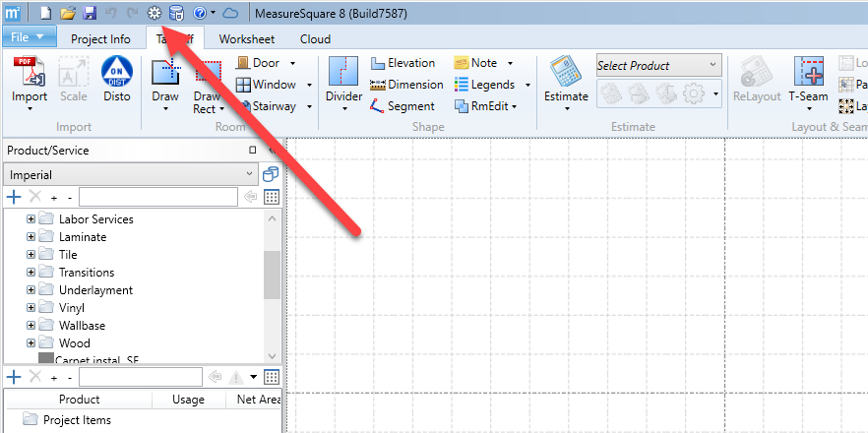Select the Vinyl folder
868x433 pixels.
coord(72,308)
